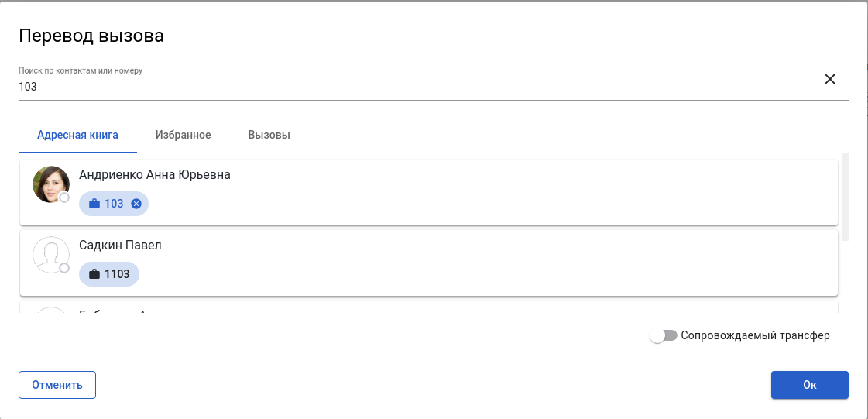Select the Садкин Павел contact name
The width and height of the screenshot is (868, 419).
coord(120,246)
